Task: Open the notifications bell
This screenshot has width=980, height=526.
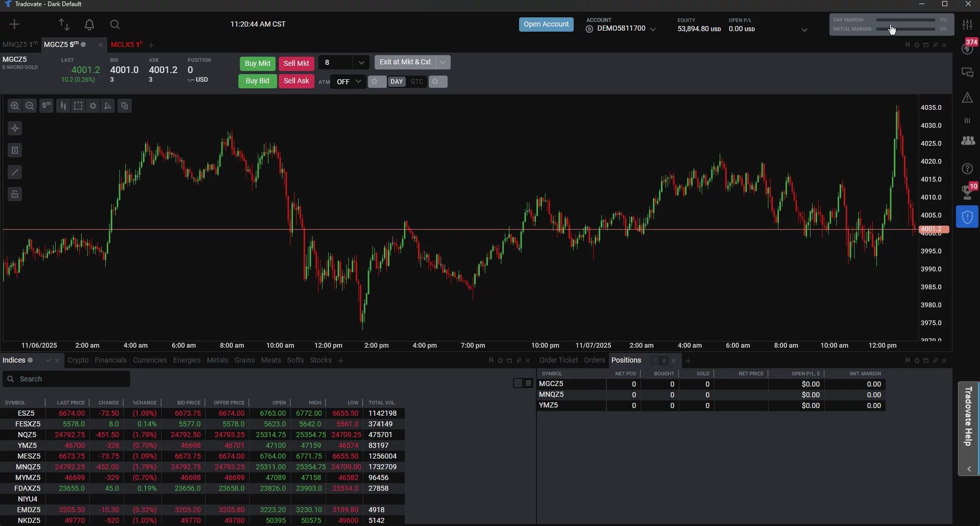Action: [x=89, y=25]
